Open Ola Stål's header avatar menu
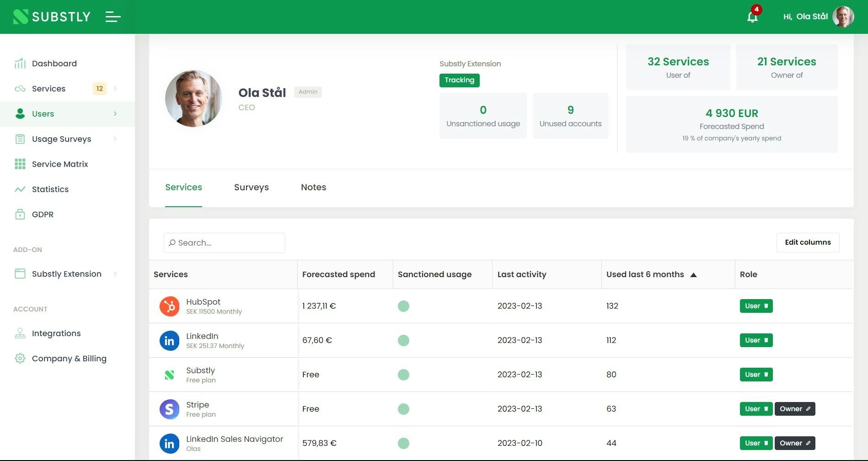868x461 pixels. point(843,17)
